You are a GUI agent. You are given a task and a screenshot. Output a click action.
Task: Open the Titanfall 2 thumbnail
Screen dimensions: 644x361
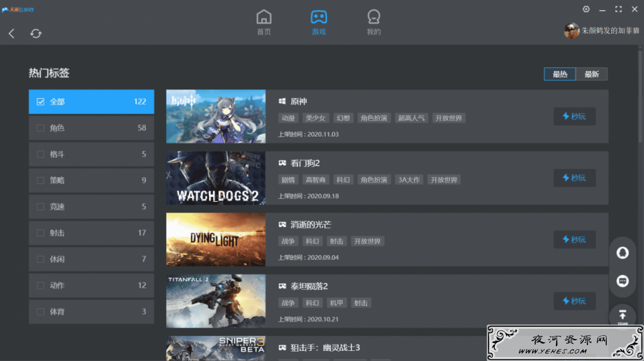(216, 301)
